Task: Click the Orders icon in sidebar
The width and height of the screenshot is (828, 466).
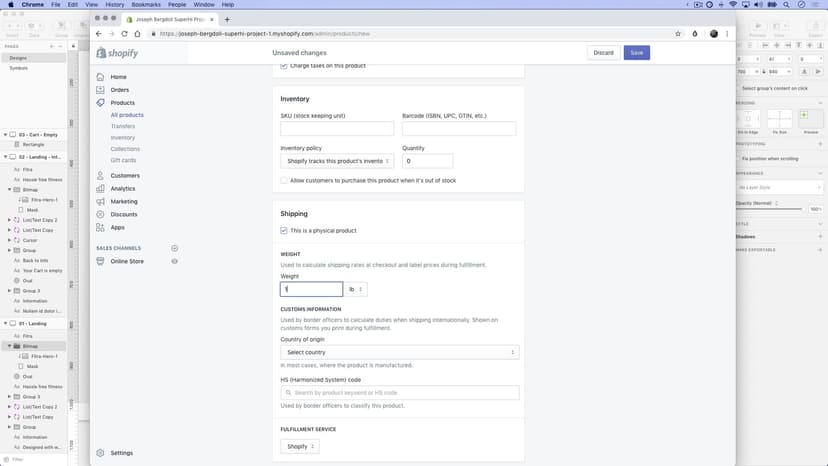Action: click(101, 90)
